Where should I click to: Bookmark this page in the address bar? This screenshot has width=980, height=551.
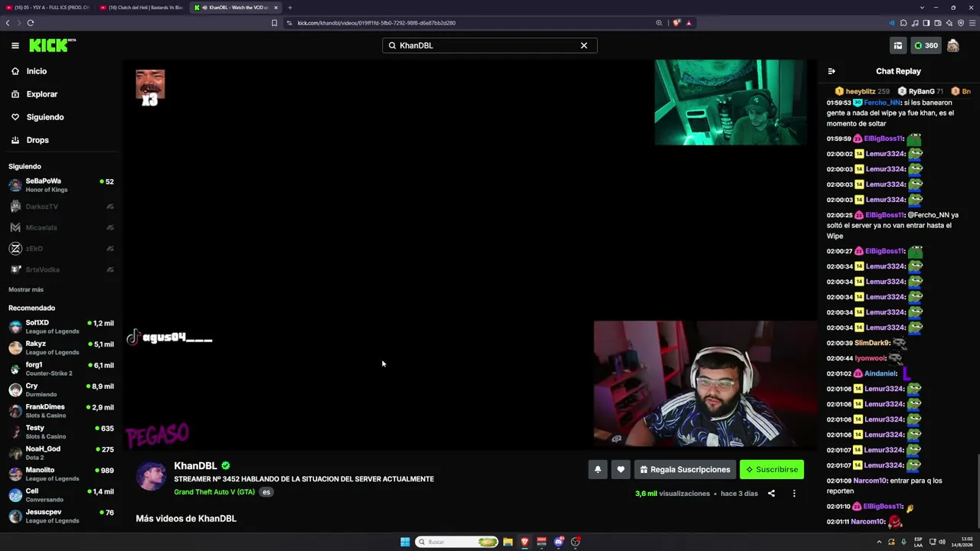coord(274,23)
